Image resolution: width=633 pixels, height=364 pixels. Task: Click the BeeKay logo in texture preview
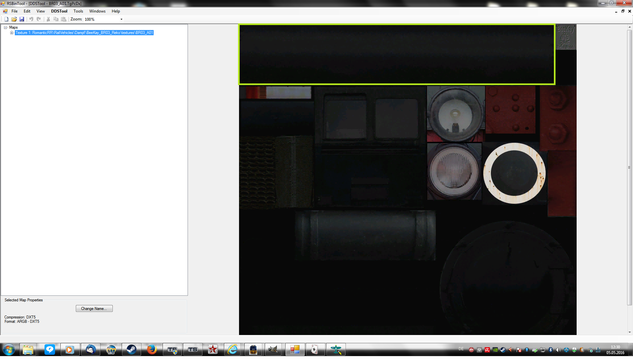click(565, 37)
